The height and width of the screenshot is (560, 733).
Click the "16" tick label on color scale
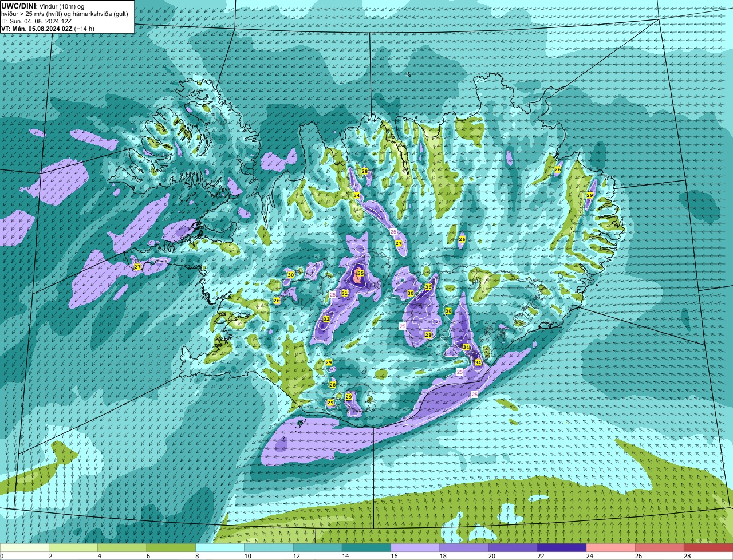(394, 556)
